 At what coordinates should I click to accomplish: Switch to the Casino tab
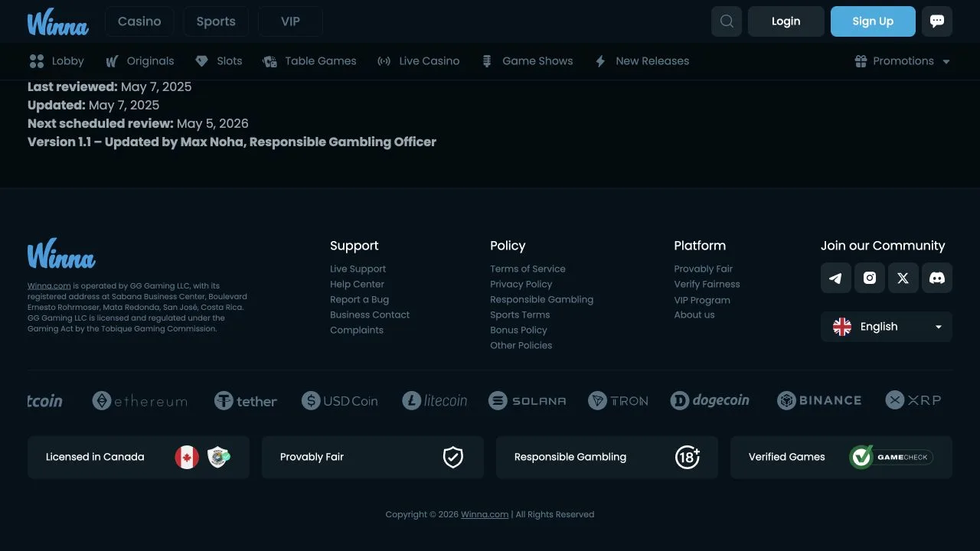(139, 21)
